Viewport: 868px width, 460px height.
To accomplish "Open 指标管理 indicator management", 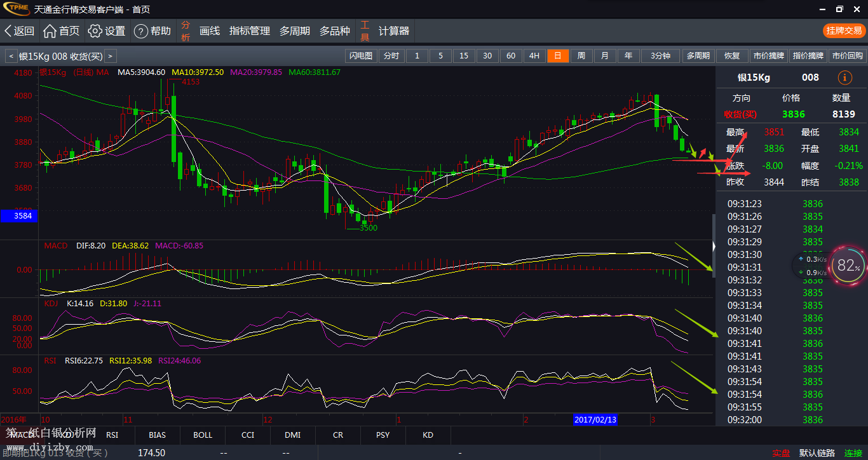I will tap(250, 30).
